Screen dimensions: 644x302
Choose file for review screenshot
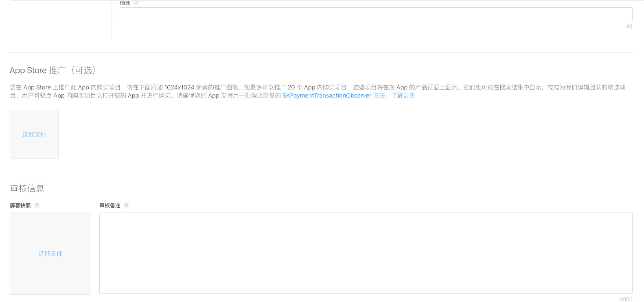[50, 254]
